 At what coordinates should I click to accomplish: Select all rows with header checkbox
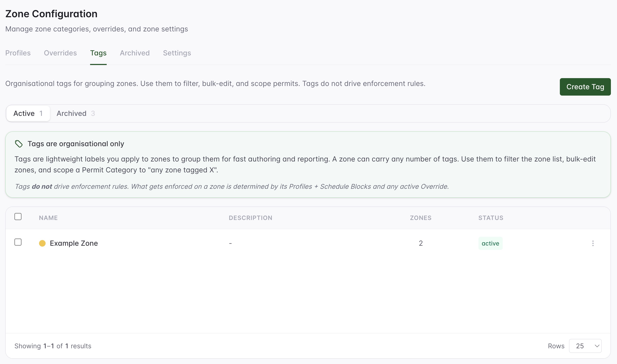click(x=18, y=216)
